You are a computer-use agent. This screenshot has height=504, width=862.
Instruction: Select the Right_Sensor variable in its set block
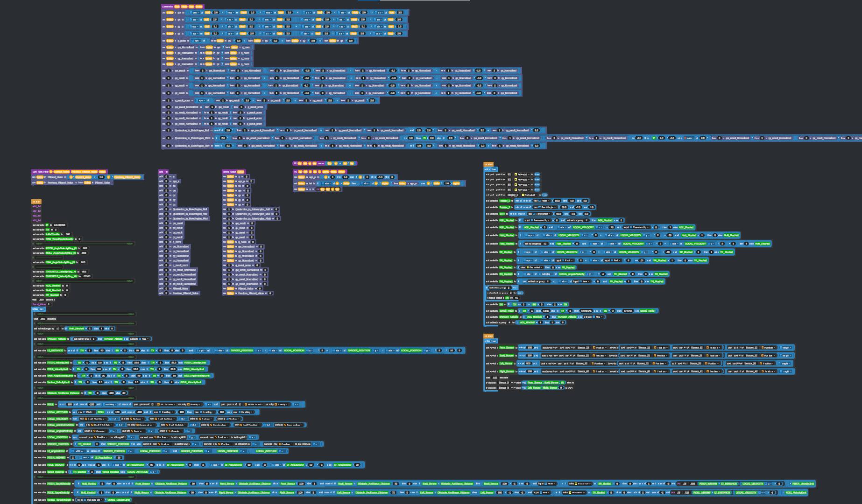click(x=507, y=371)
